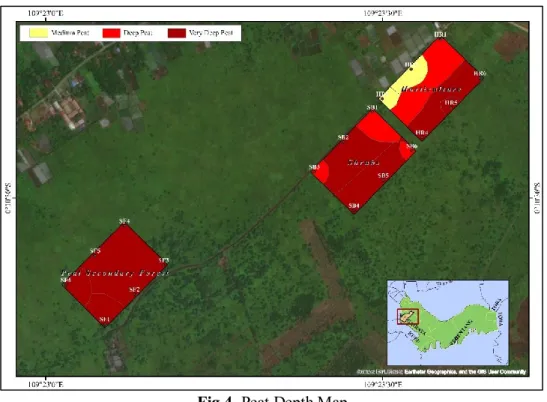Click the SB3 sample point label

(x=314, y=168)
